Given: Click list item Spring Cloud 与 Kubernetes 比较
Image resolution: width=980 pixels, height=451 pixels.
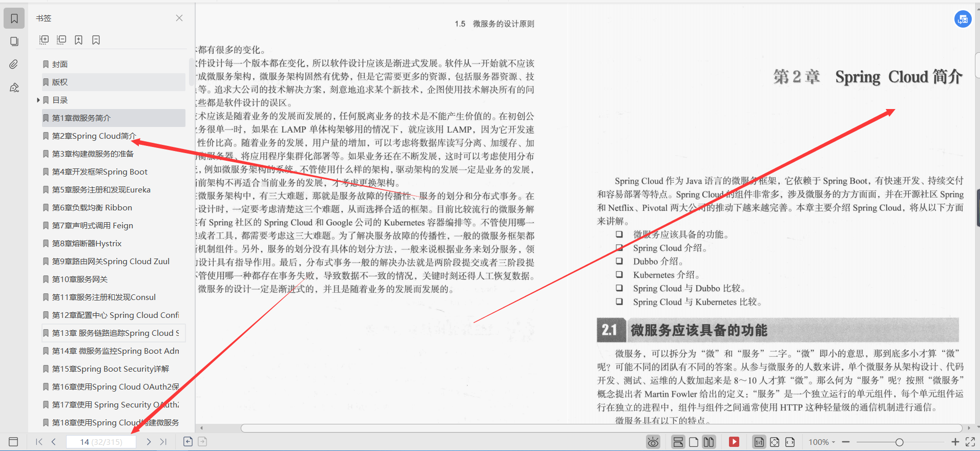Looking at the screenshot, I should tap(697, 302).
